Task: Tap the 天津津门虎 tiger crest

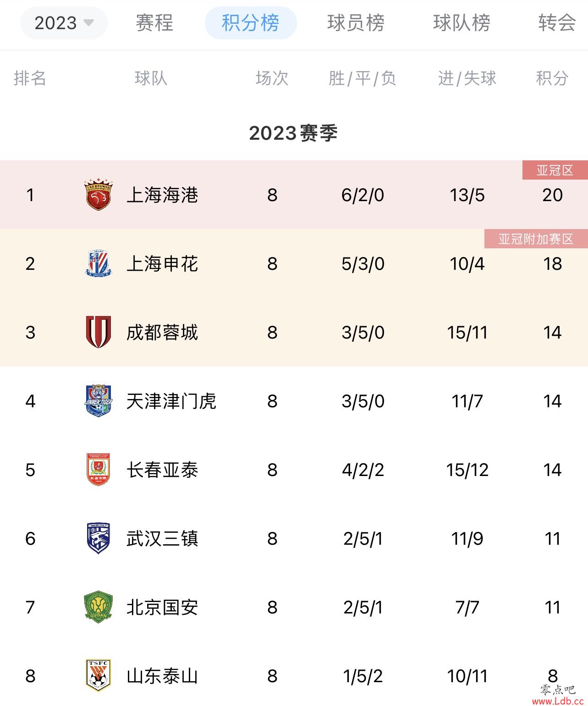Action: tap(99, 401)
